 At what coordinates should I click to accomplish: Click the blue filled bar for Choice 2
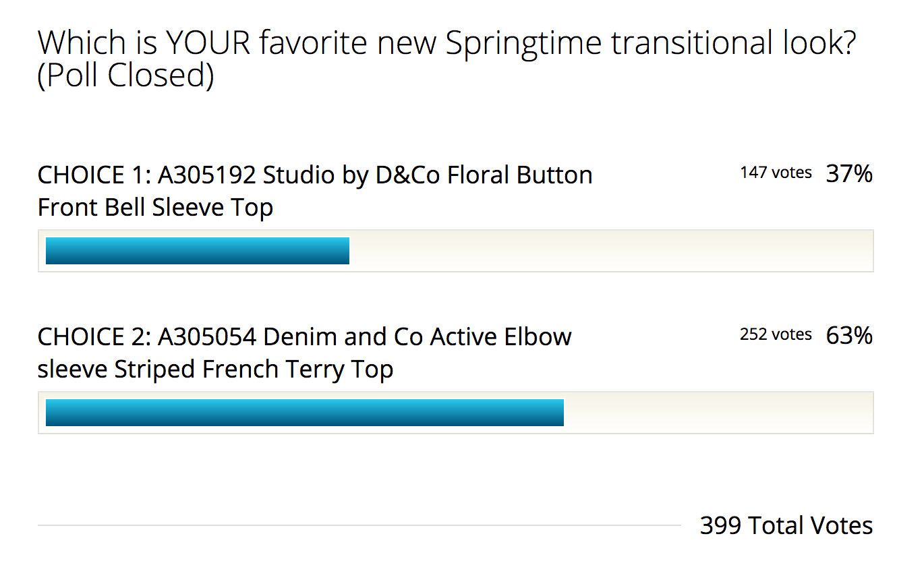click(304, 413)
